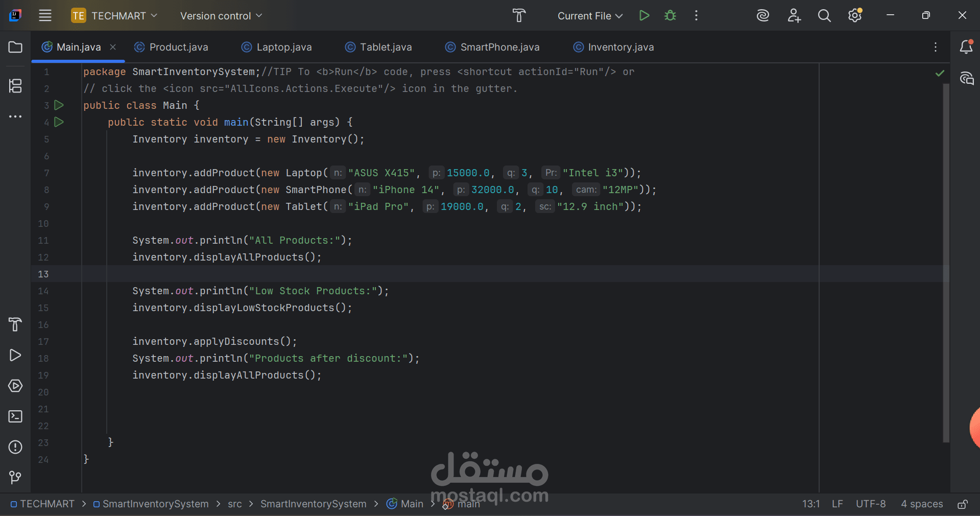This screenshot has height=516, width=980.
Task: Open the Git version control tool window
Action: tap(15, 478)
